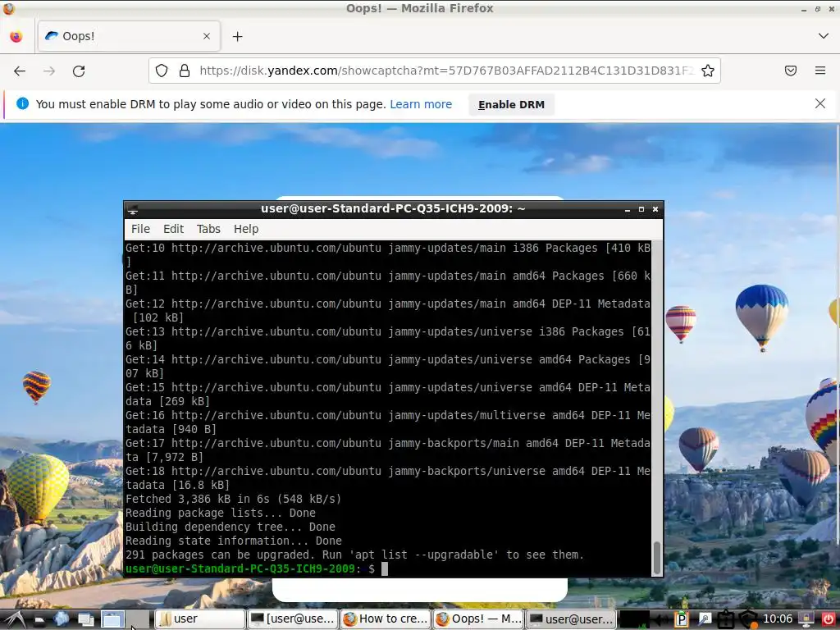Screen dimensions: 840x630
Task: Close the terminal window
Action: pyautogui.click(x=655, y=209)
